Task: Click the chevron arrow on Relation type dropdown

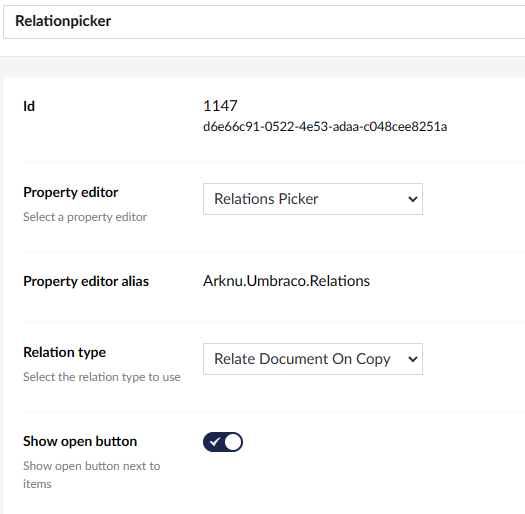Action: click(413, 359)
